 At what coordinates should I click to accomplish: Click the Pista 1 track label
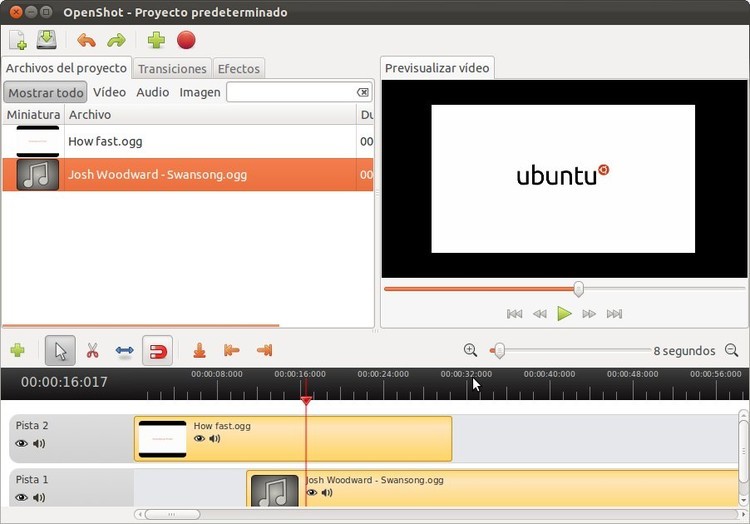pos(32,480)
